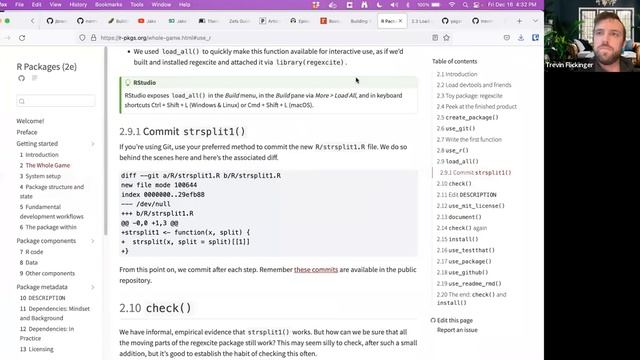Jump to 2.10 check() in table of contents
The height and width of the screenshot is (360, 640).
454,184
